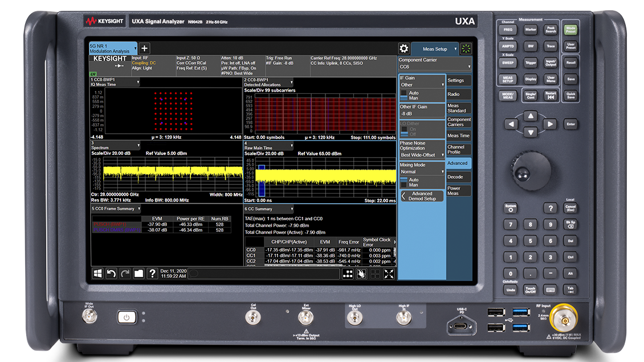Click the Touch On/Off hardware key

pos(530,290)
